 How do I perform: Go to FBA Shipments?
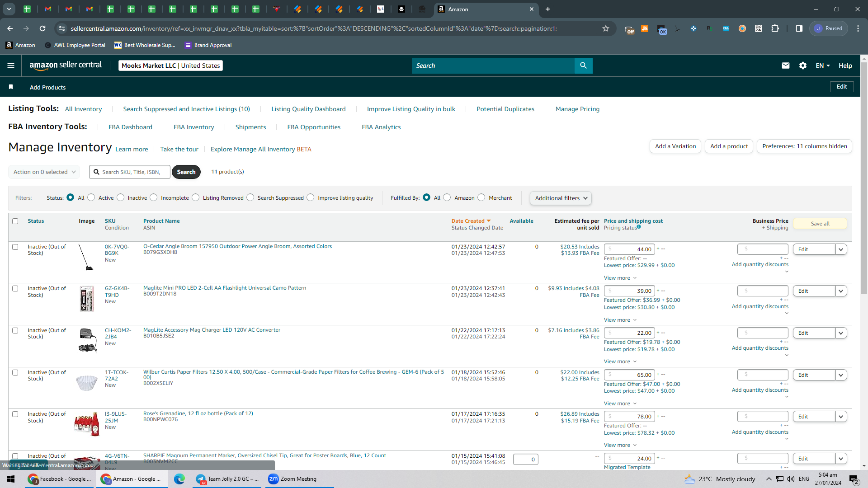click(250, 127)
